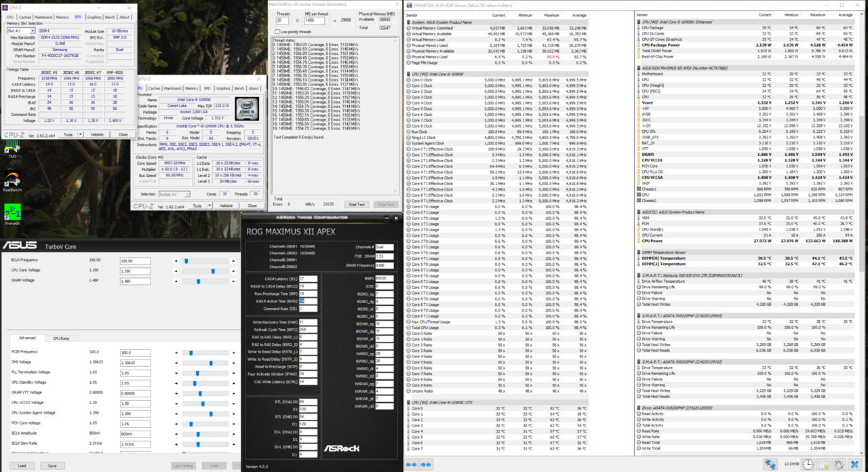This screenshot has width=868, height=472.
Task: Switch to CPU Ratio tab in TurboV Core
Action: (61, 338)
